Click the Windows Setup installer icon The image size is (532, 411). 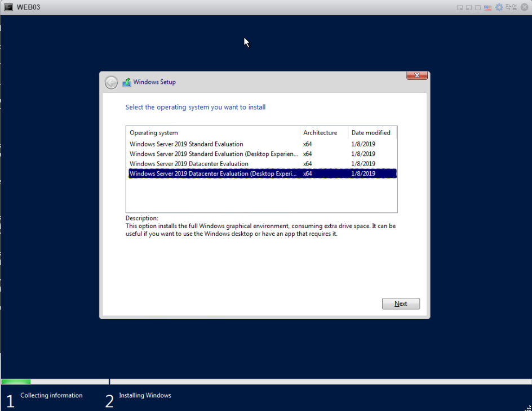point(127,82)
